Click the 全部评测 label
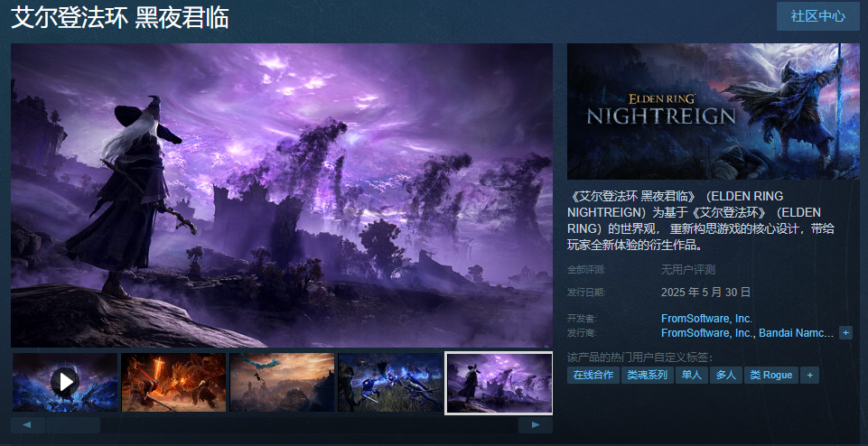This screenshot has height=446, width=868. [586, 270]
